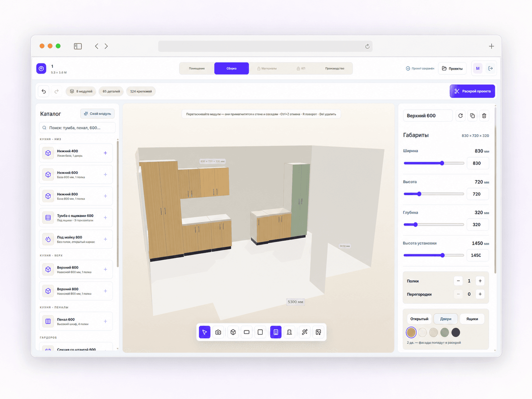532x399 pixels.
Task: Duplicate the Верхний 600 module
Action: [x=472, y=116]
